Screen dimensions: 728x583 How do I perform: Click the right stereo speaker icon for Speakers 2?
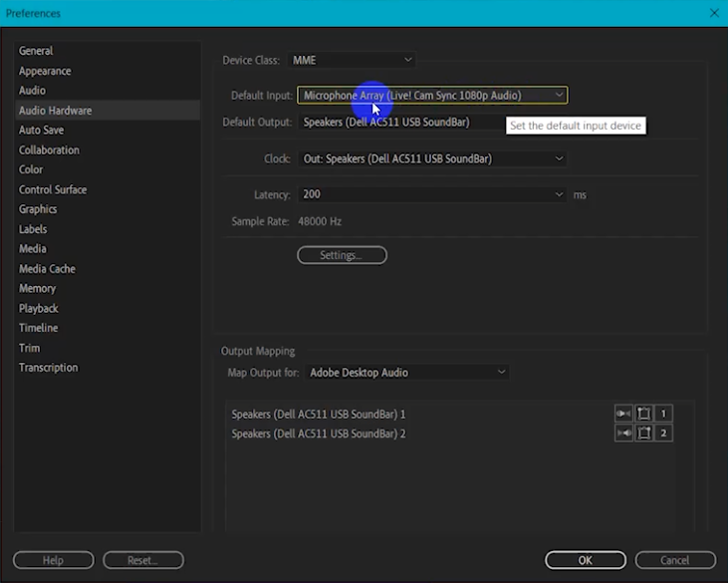(623, 434)
